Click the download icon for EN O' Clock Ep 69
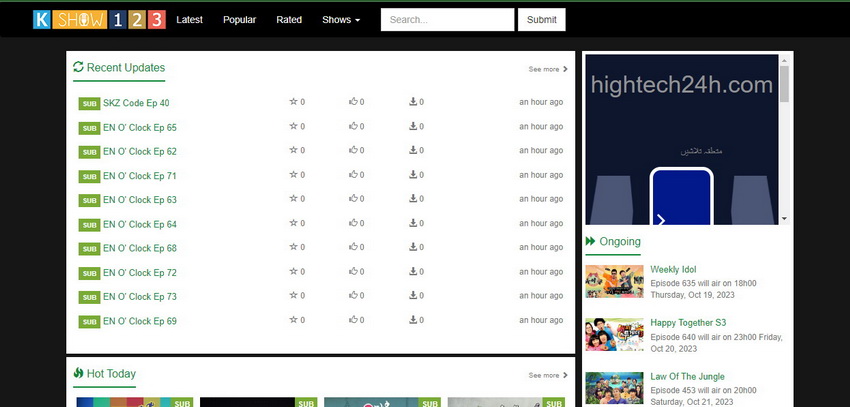Screen dimensions: 850x407 413,320
